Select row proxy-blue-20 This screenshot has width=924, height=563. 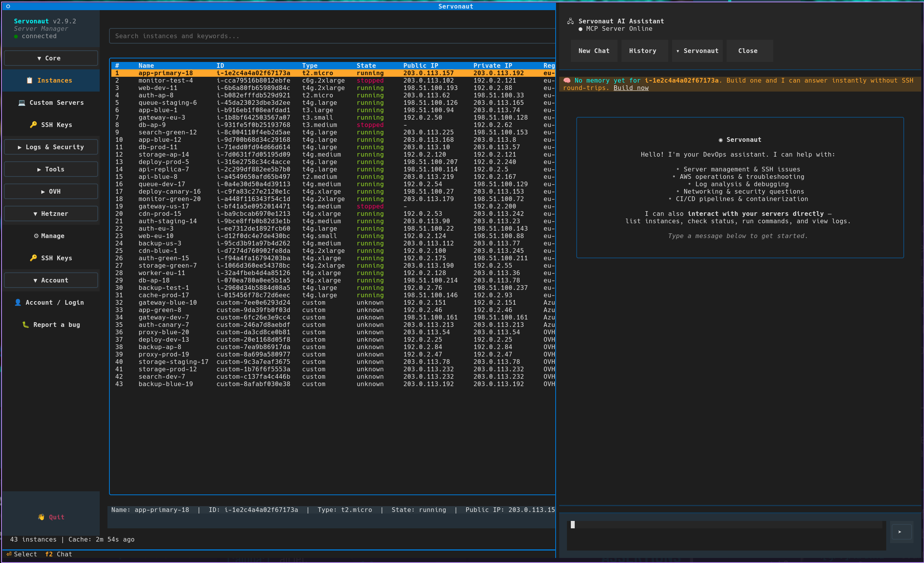(x=333, y=332)
